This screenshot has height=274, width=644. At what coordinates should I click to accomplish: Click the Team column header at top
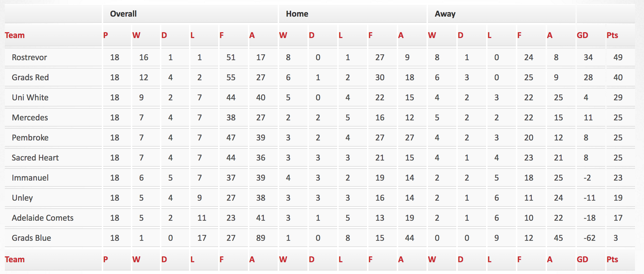click(x=15, y=35)
